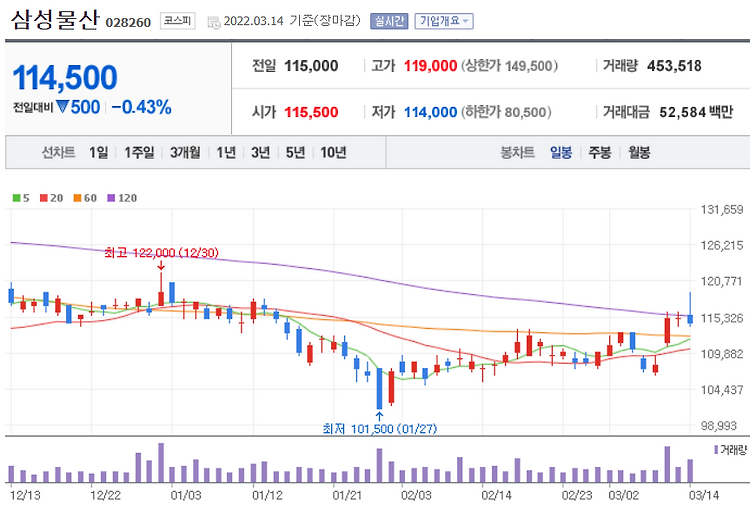Viewport: 750px width, 505px height.
Task: Click the 시가 value 115,500
Action: (x=311, y=112)
